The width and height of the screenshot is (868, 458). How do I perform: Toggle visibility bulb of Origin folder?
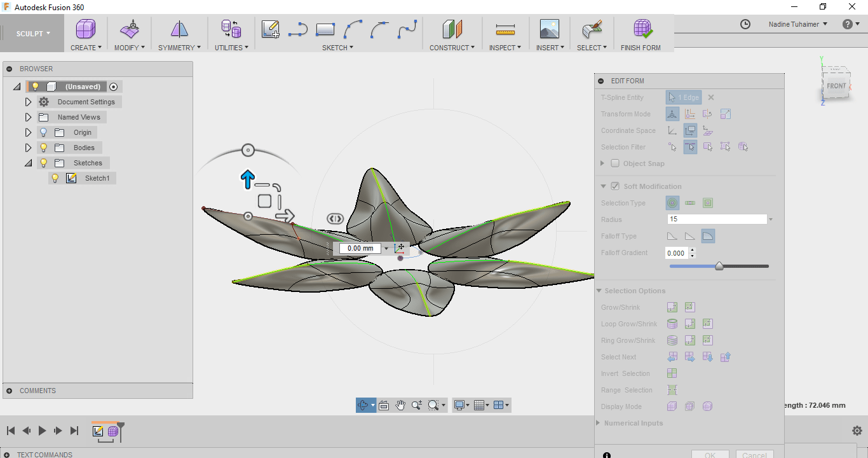point(44,132)
